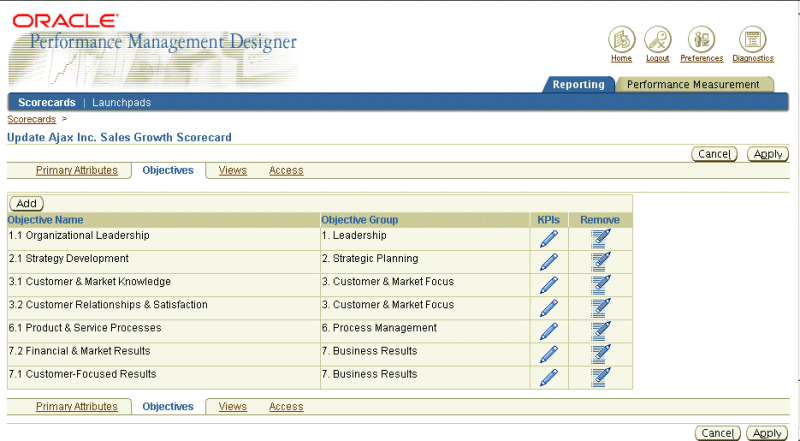Open the top Views tab
The width and height of the screenshot is (800, 441).
click(x=233, y=170)
